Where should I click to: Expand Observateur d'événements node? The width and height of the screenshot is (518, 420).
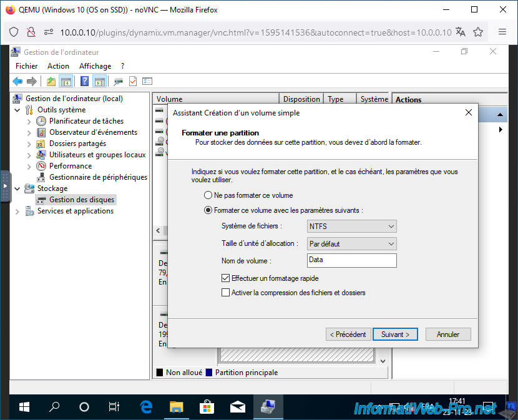point(29,133)
